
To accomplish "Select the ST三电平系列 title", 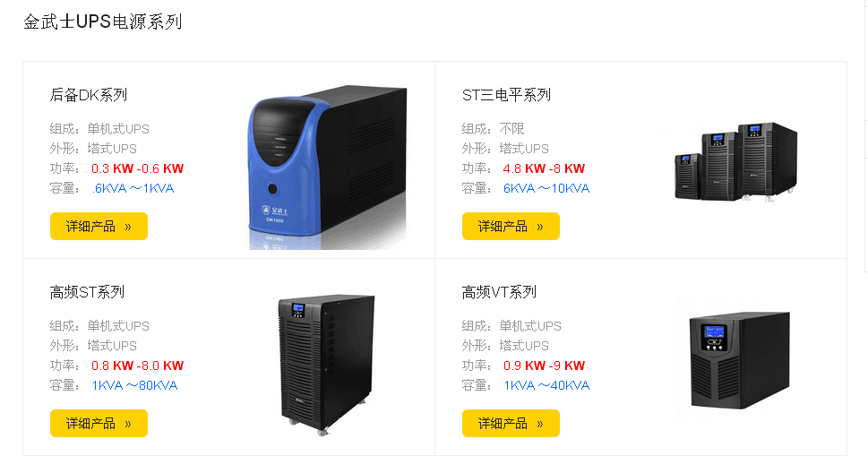I will (506, 95).
